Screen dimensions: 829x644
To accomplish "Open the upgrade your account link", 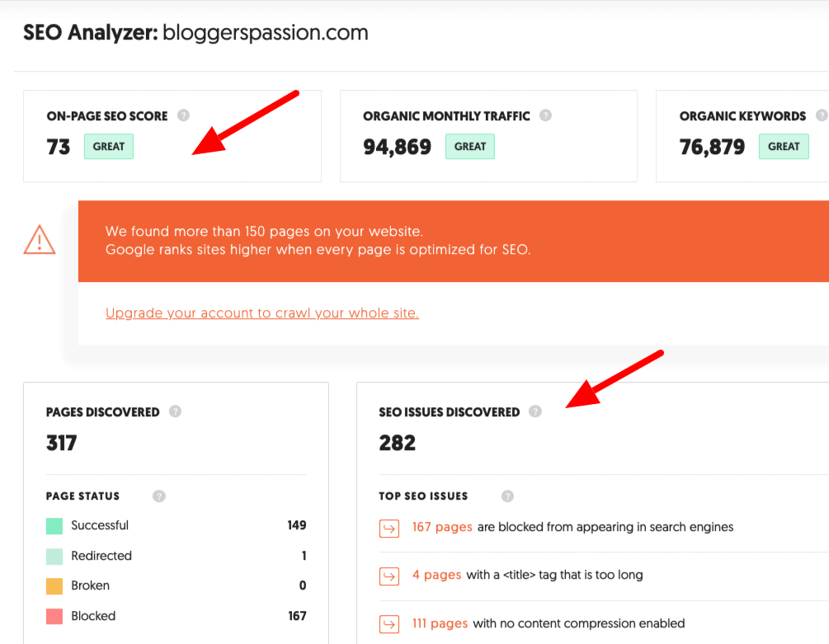I will click(x=262, y=313).
